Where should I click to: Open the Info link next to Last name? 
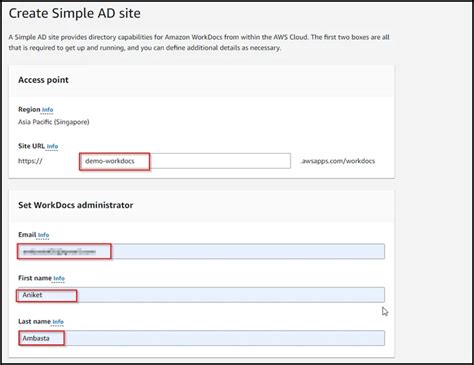tap(58, 322)
